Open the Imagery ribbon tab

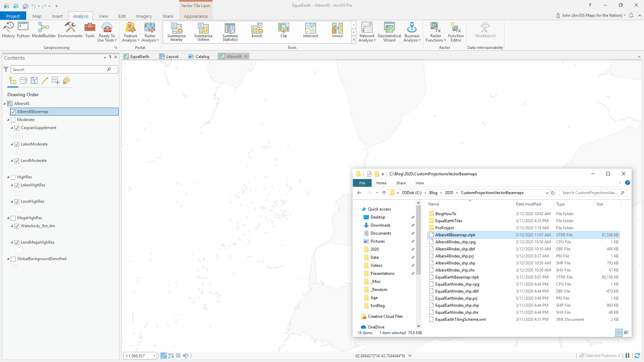click(x=144, y=16)
